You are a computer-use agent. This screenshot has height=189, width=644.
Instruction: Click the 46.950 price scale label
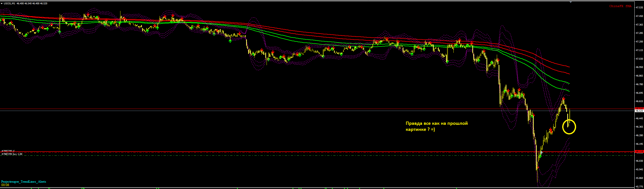click(x=639, y=67)
